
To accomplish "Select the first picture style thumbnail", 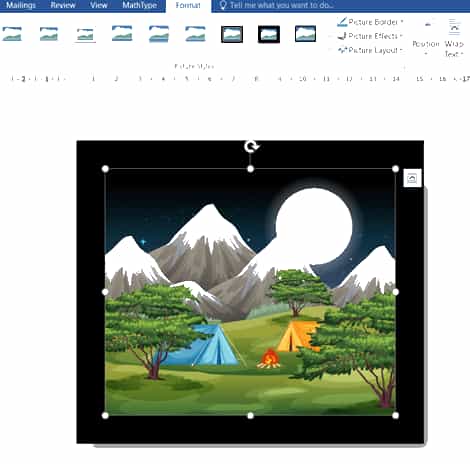I will (12, 34).
